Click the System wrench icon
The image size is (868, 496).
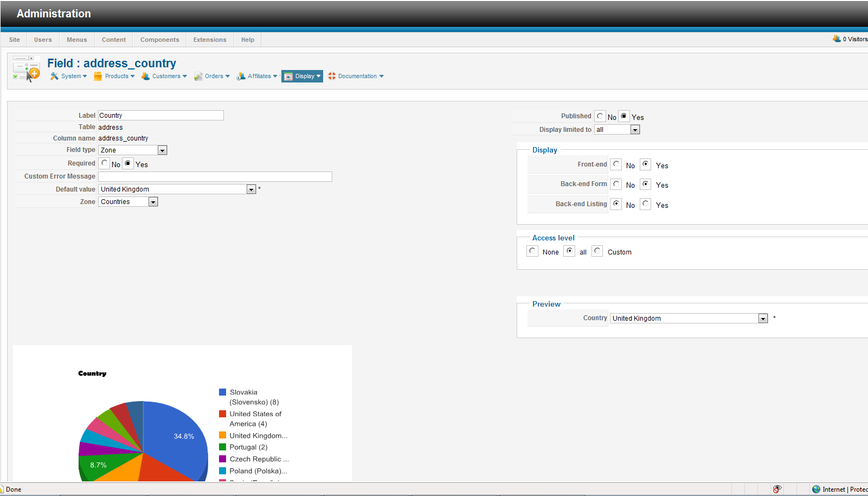54,77
